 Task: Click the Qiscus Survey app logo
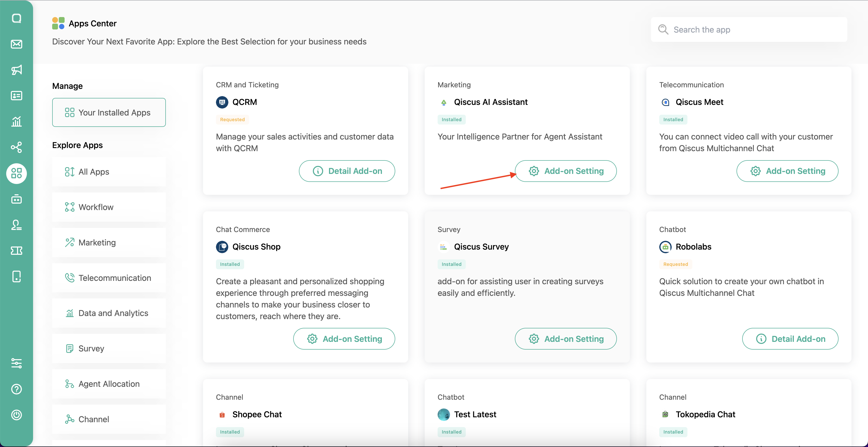[444, 247]
